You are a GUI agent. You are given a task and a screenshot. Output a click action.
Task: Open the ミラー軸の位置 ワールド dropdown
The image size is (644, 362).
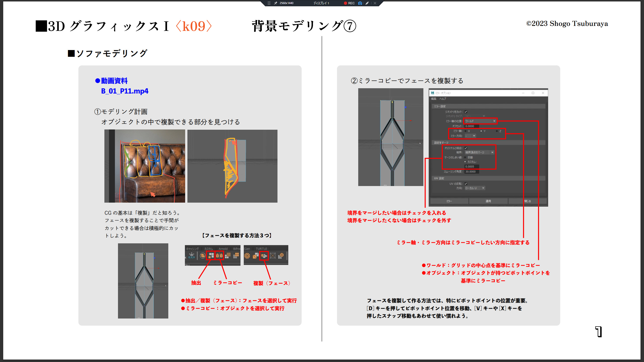[480, 121]
